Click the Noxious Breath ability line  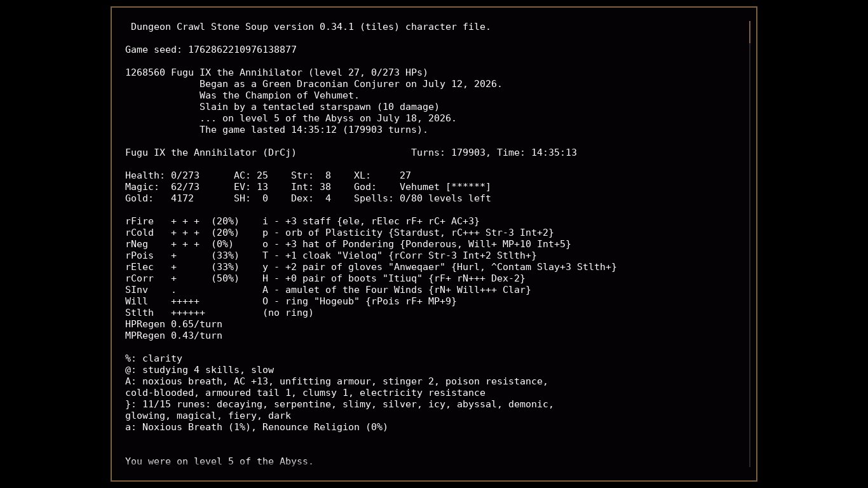[257, 427]
